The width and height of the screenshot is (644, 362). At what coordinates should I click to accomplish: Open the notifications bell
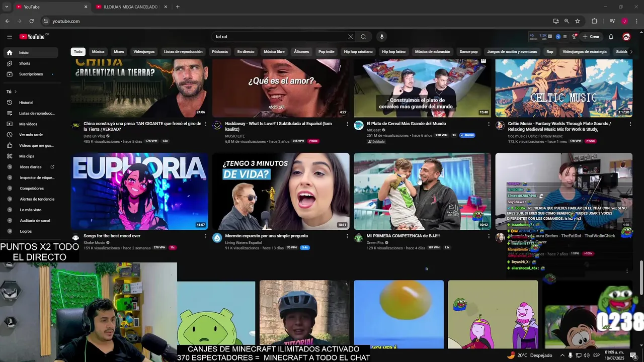(611, 37)
